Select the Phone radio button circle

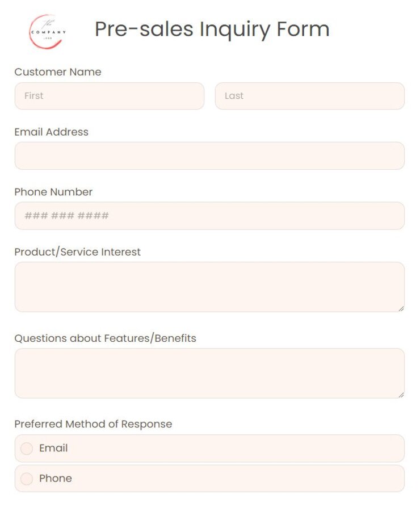coord(27,479)
